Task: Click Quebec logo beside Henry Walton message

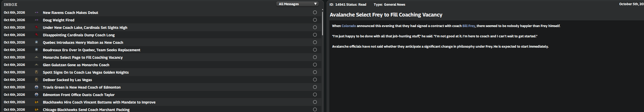Action: coord(37,42)
